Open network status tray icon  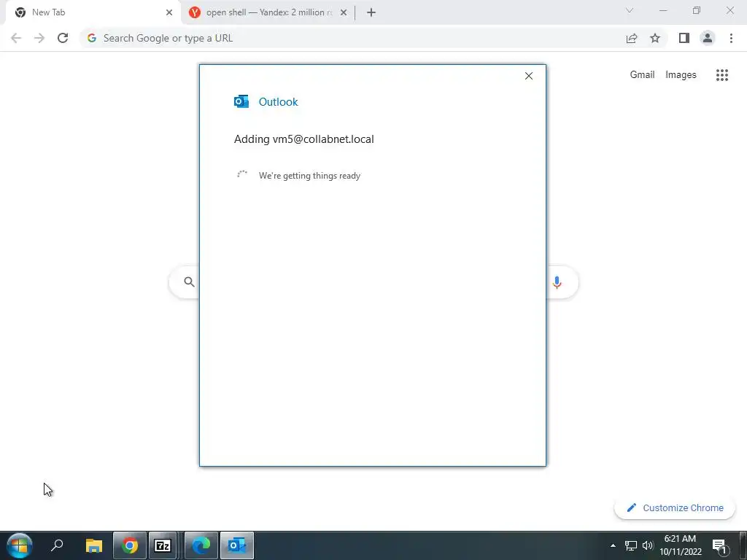(x=631, y=545)
